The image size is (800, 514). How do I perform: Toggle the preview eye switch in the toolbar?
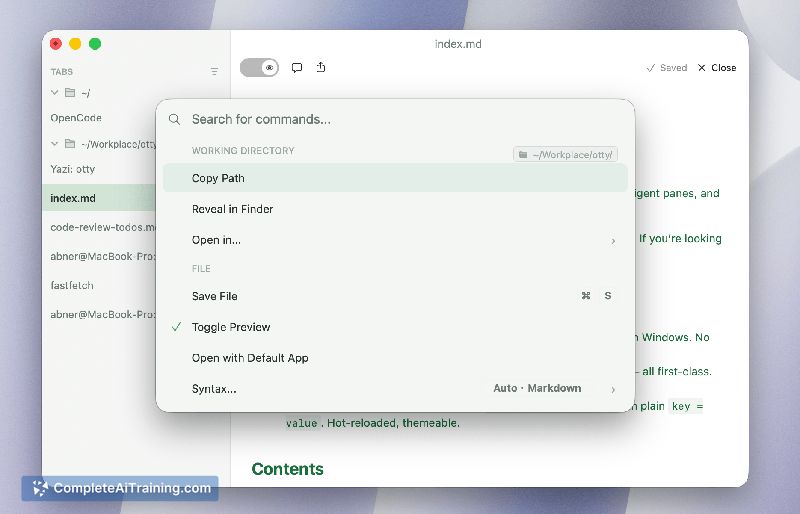coord(259,67)
